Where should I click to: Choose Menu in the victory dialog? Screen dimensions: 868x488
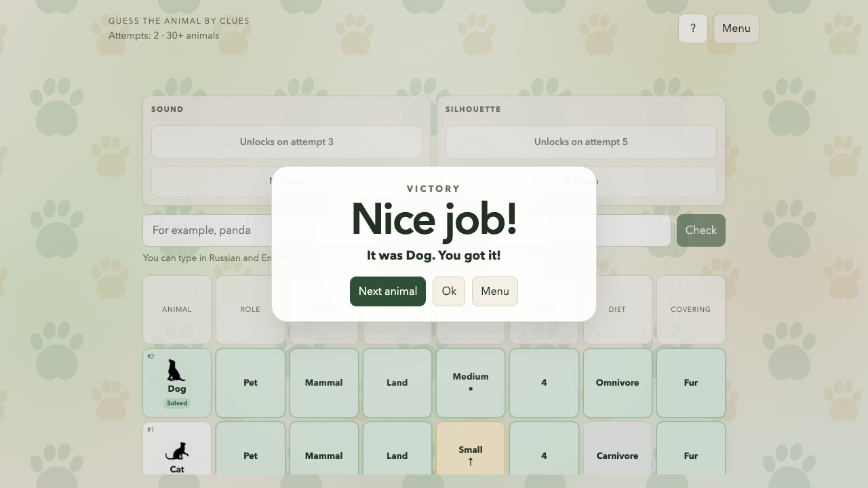point(495,291)
